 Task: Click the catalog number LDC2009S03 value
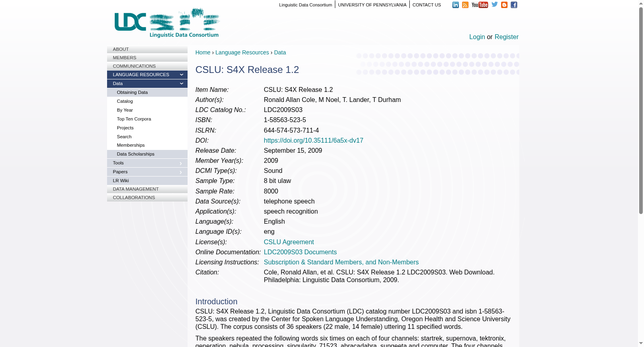click(x=283, y=110)
